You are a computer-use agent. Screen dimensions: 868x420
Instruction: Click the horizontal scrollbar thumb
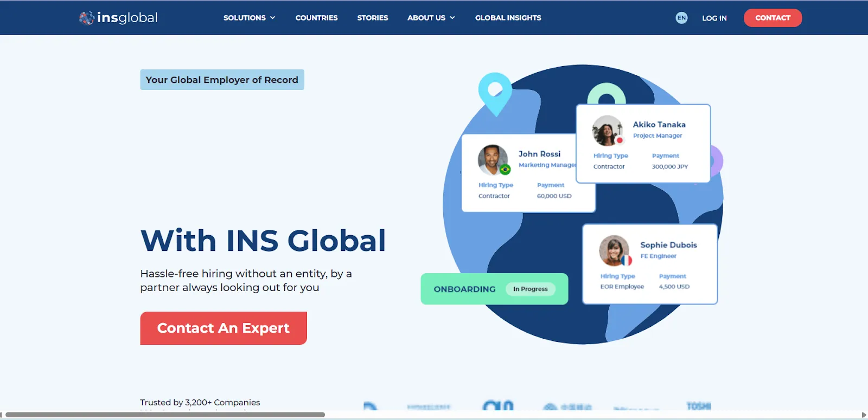(x=165, y=415)
